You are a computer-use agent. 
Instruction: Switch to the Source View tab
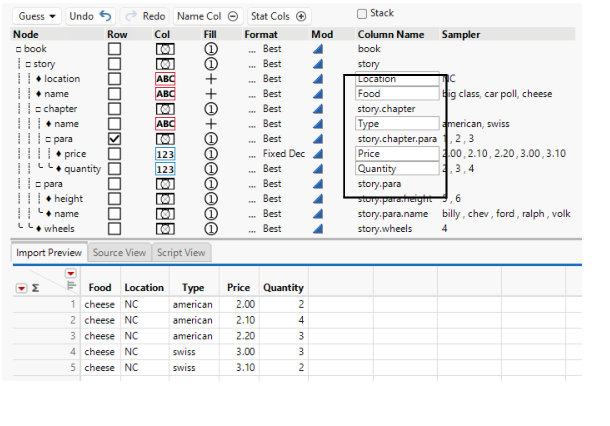click(x=119, y=252)
